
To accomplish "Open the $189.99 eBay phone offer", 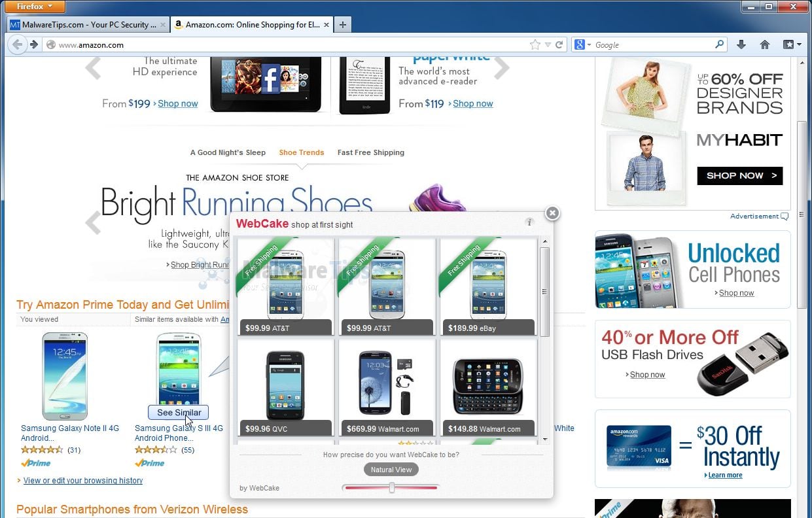I will 488,287.
